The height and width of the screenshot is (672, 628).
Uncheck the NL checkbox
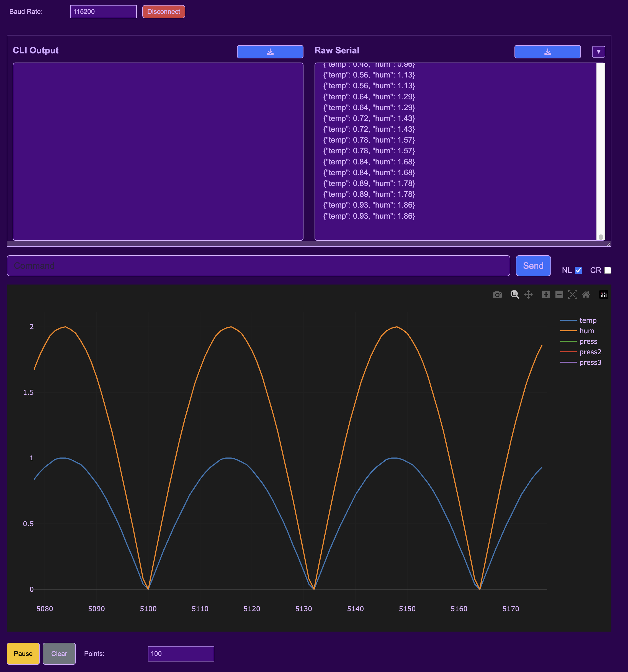[579, 270]
